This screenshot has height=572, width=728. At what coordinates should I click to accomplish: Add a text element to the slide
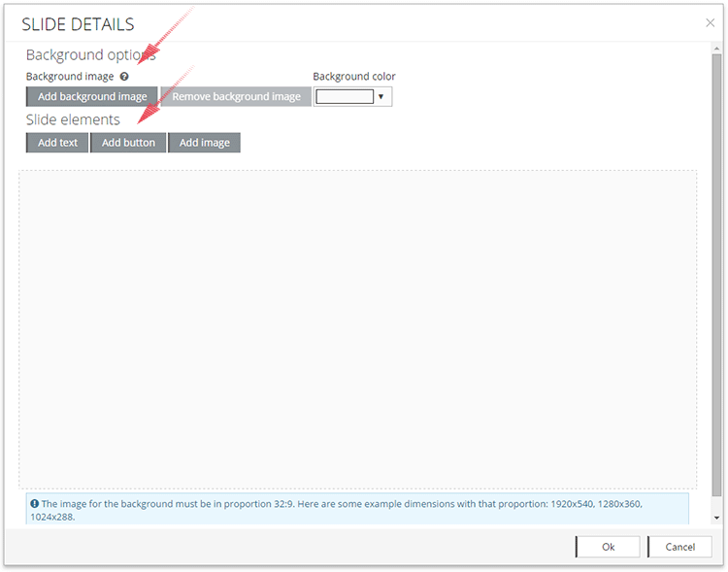coord(57,143)
